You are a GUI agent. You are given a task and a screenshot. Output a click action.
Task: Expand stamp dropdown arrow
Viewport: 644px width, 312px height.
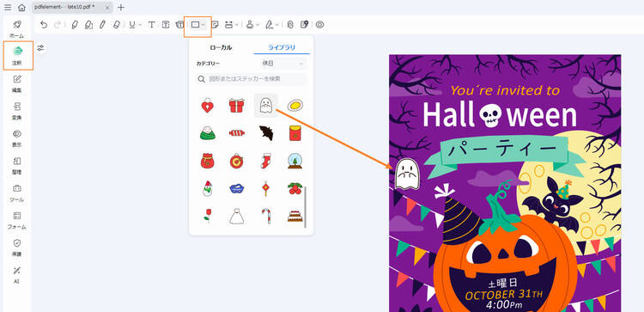[x=258, y=25]
